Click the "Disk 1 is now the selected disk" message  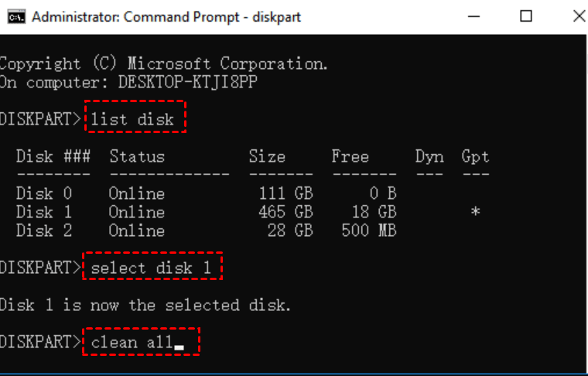point(145,306)
